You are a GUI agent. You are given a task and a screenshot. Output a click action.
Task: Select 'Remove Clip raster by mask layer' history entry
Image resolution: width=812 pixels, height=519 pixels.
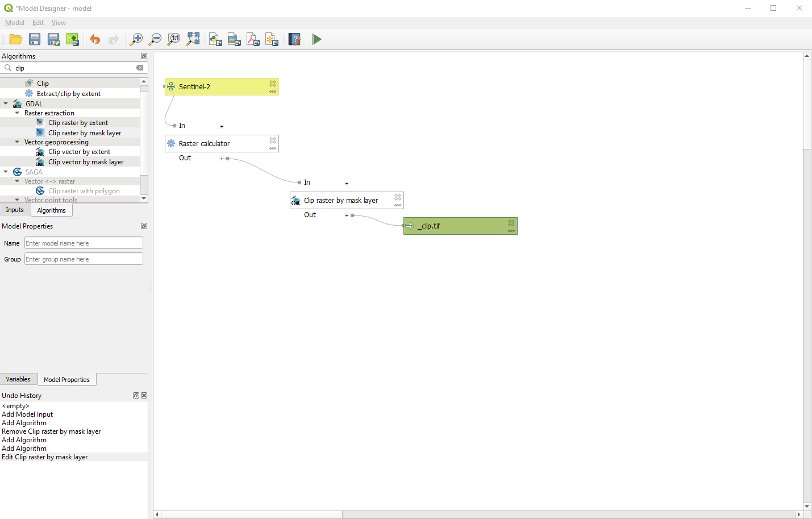click(x=51, y=431)
